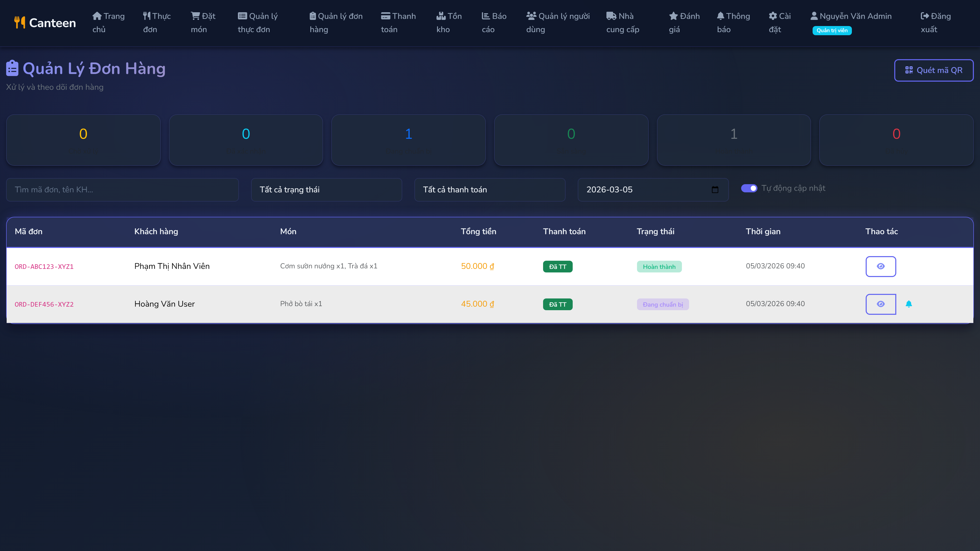Screen dimensions: 980x551
Task: Click the cyan 0 stat card
Action: pyautogui.click(x=246, y=140)
